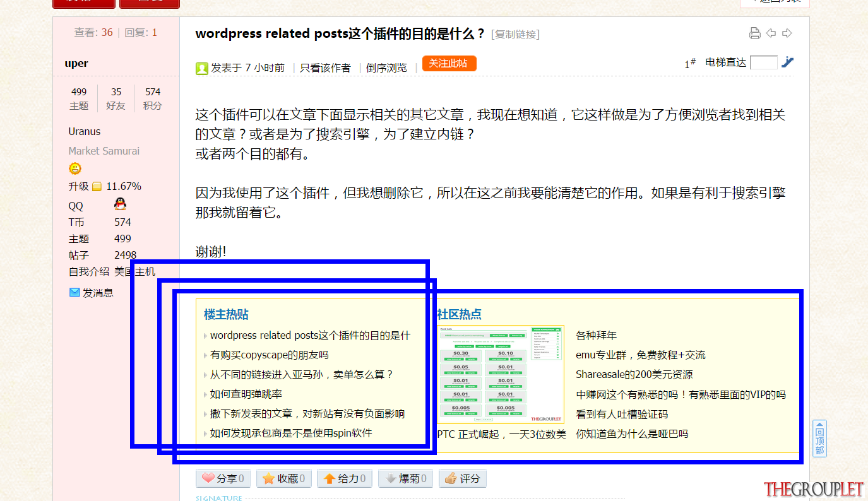Click the 爆菊 downvote button

coord(405,478)
